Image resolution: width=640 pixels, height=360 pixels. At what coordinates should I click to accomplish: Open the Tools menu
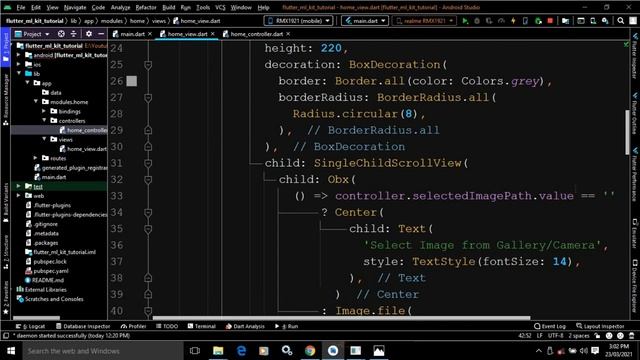click(x=203, y=7)
